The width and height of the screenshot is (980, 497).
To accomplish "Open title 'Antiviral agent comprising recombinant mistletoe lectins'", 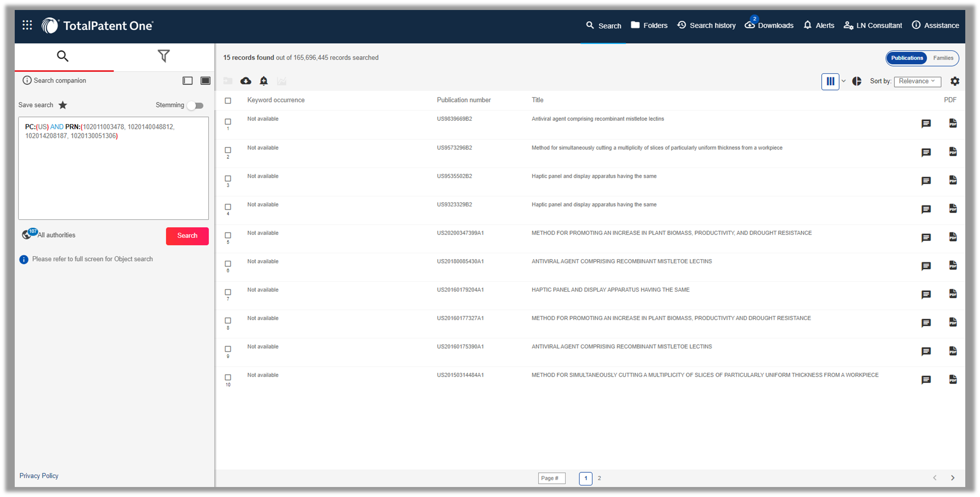I will 597,119.
